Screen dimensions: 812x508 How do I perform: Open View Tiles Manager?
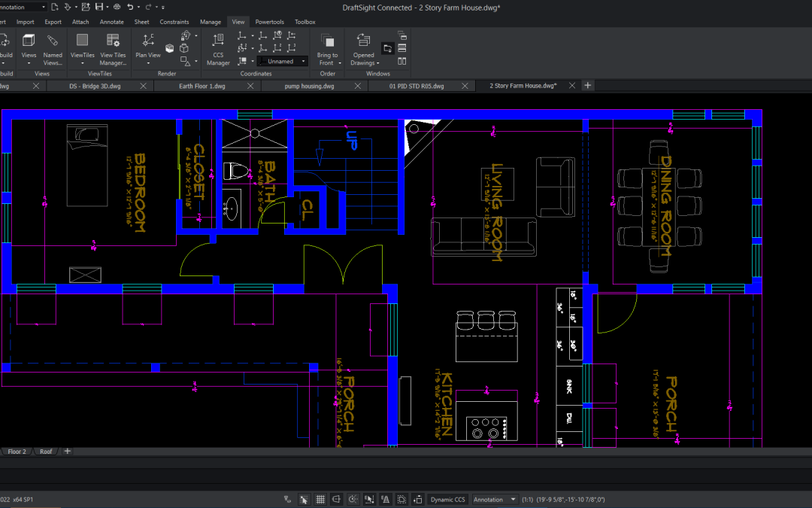point(113,48)
